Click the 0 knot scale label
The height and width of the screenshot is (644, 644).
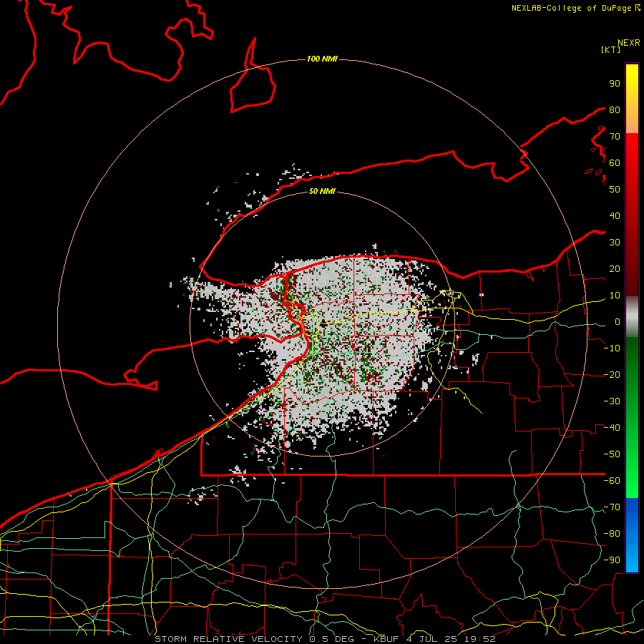(618, 321)
